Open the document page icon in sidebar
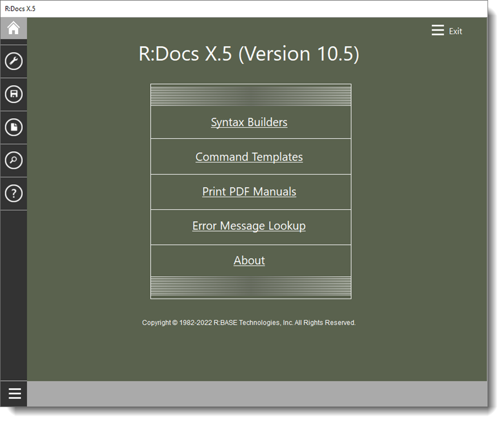This screenshot has height=423, width=504. click(x=14, y=127)
